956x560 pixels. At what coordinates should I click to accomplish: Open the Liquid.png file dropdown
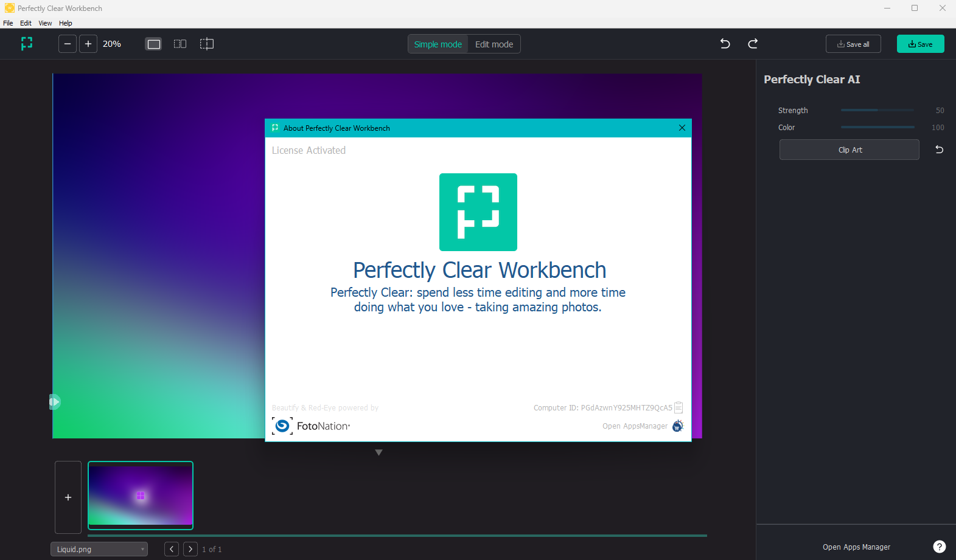click(x=99, y=549)
